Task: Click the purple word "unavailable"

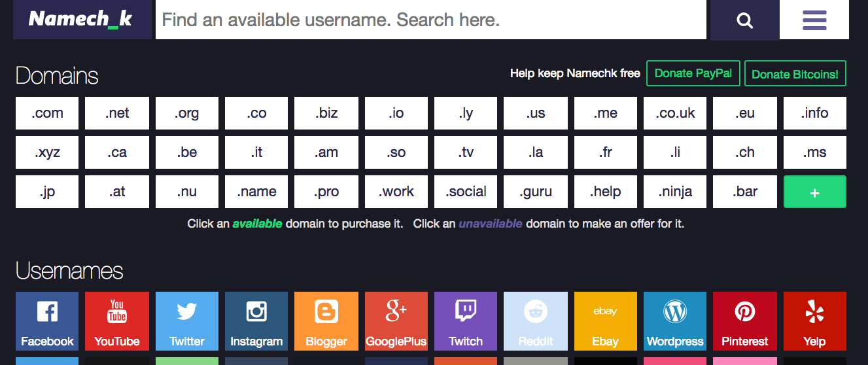Action: pos(490,224)
